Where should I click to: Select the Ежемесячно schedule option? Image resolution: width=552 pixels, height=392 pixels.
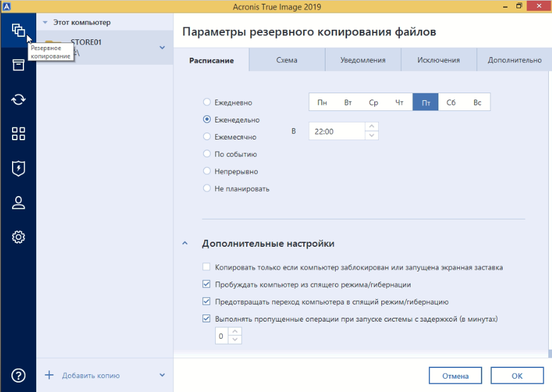(x=207, y=136)
